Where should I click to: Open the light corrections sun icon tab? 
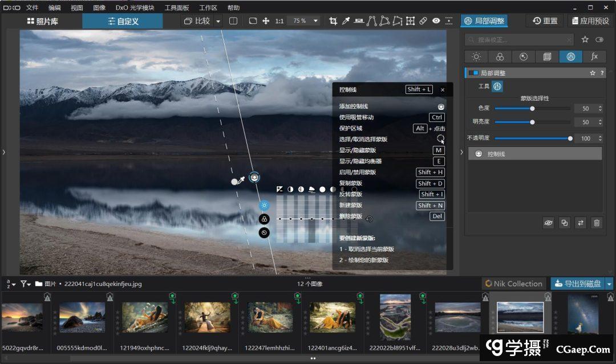[476, 56]
